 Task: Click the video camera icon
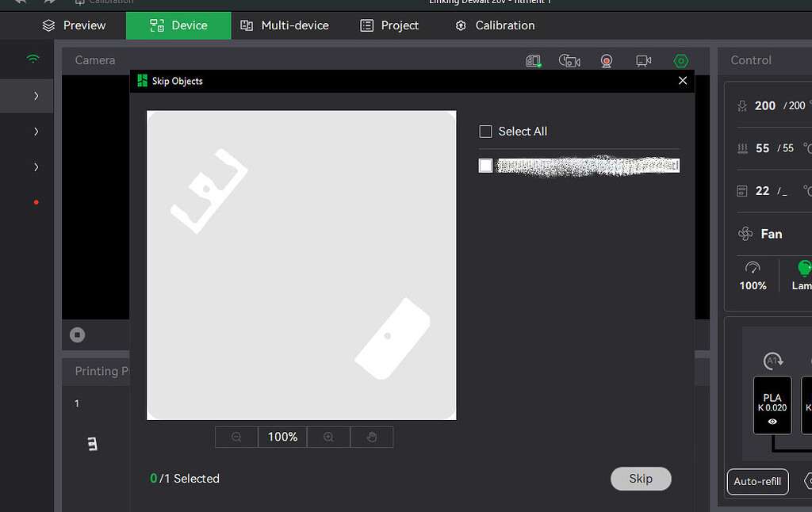point(644,61)
